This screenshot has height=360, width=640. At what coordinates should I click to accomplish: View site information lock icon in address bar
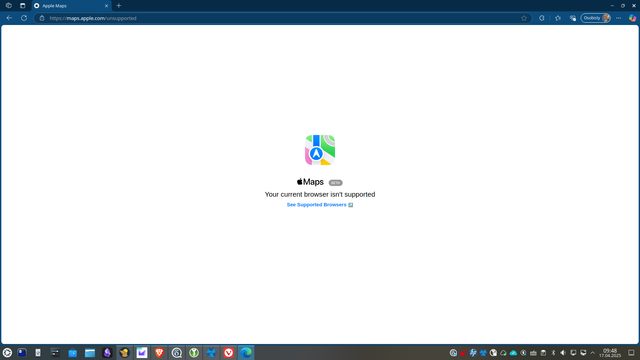(42, 18)
